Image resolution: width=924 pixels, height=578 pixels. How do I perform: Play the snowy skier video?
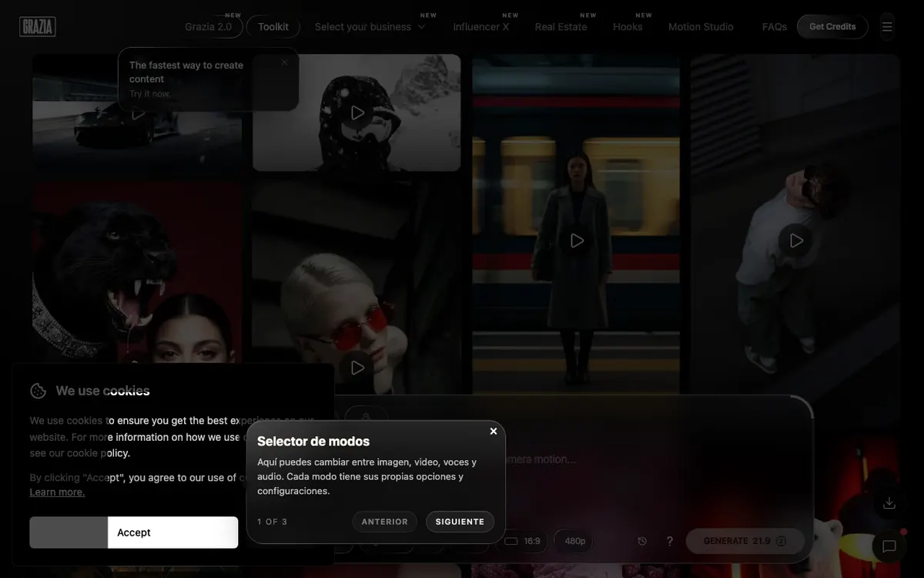pos(357,113)
